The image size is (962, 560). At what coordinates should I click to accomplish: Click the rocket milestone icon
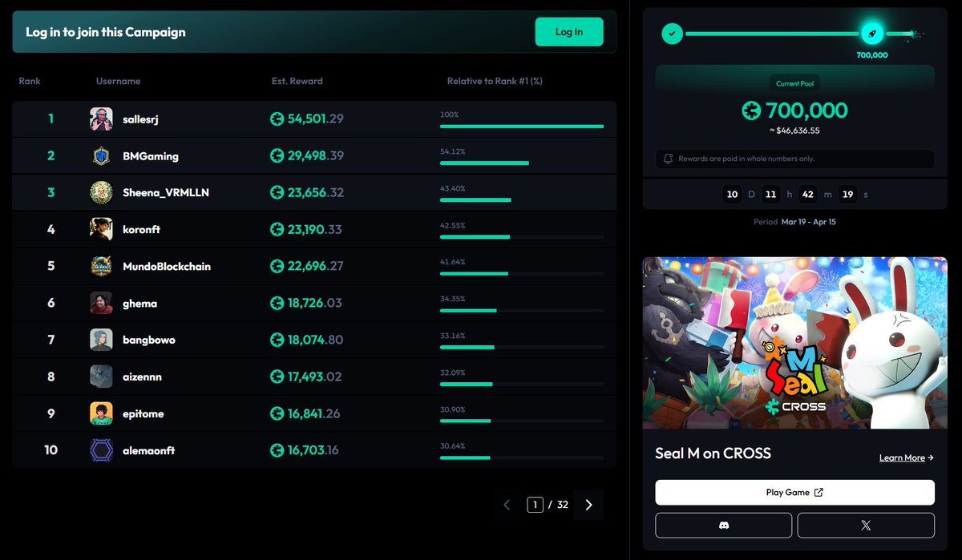[x=872, y=34]
